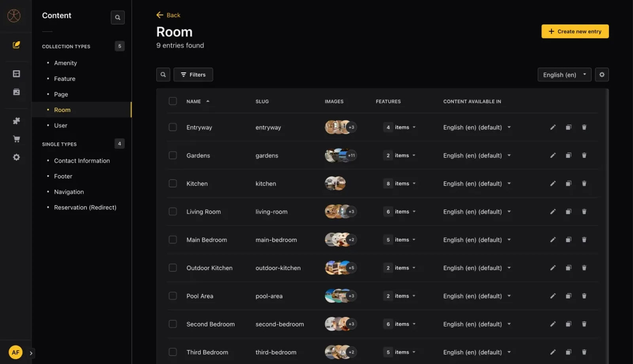This screenshot has height=364, width=633.
Task: Tick the Pool Area checkbox
Action: (173, 296)
